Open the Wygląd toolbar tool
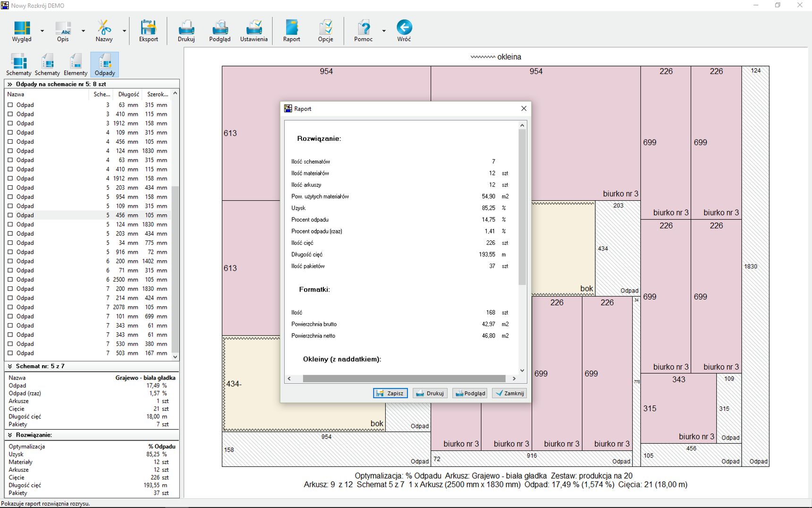Screen dimensions: 812x508 coord(22,31)
